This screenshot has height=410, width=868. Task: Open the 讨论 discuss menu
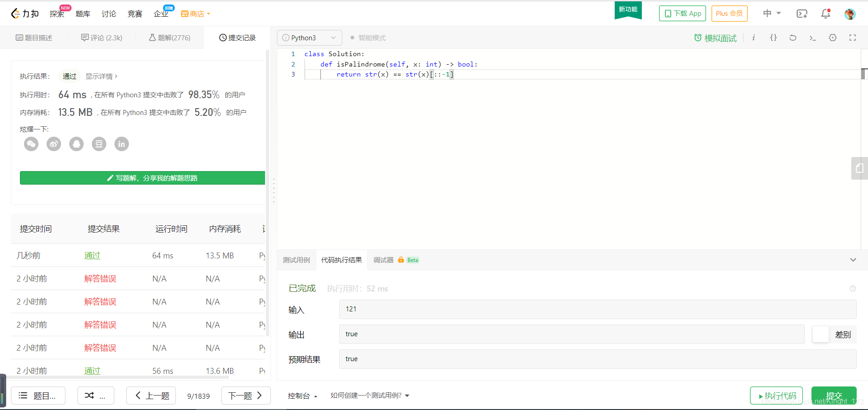pyautogui.click(x=109, y=14)
